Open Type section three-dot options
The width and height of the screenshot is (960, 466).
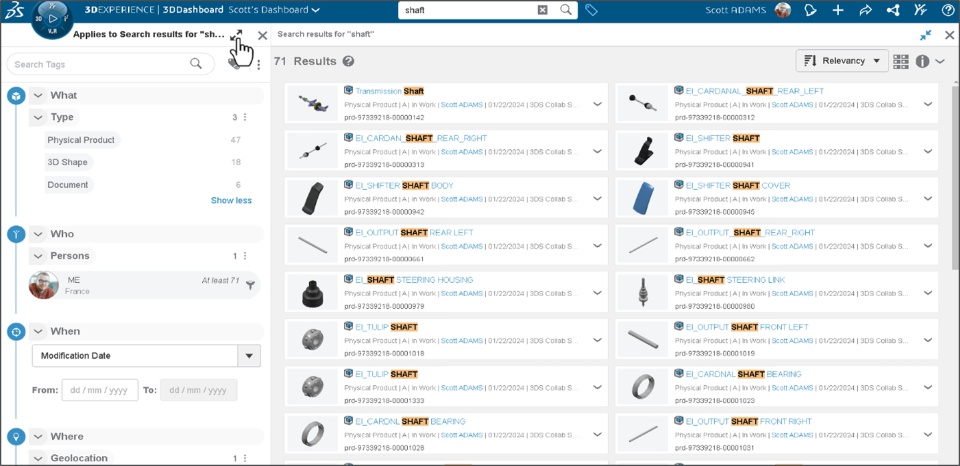tap(245, 117)
